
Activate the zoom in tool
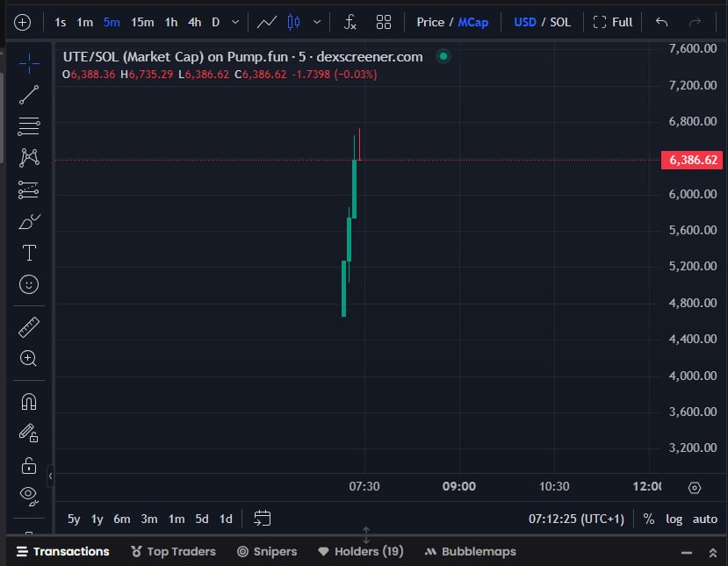[x=29, y=358]
